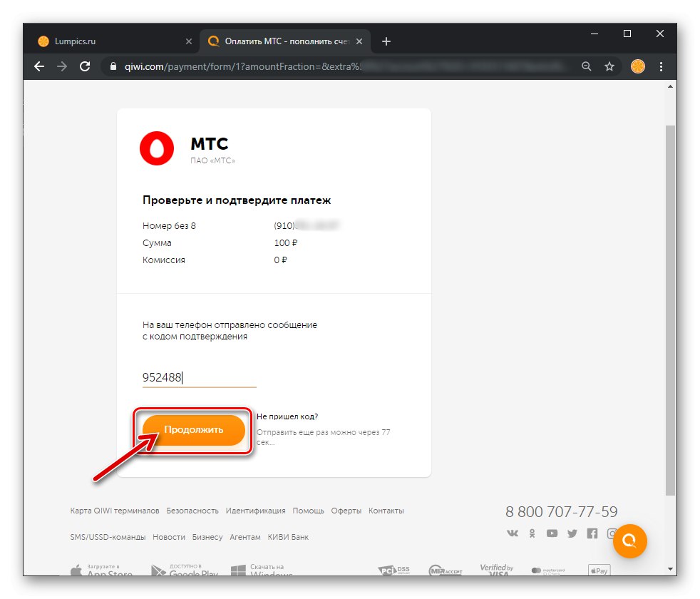Open the Оферты footer link
700x599 pixels.
coord(346,511)
